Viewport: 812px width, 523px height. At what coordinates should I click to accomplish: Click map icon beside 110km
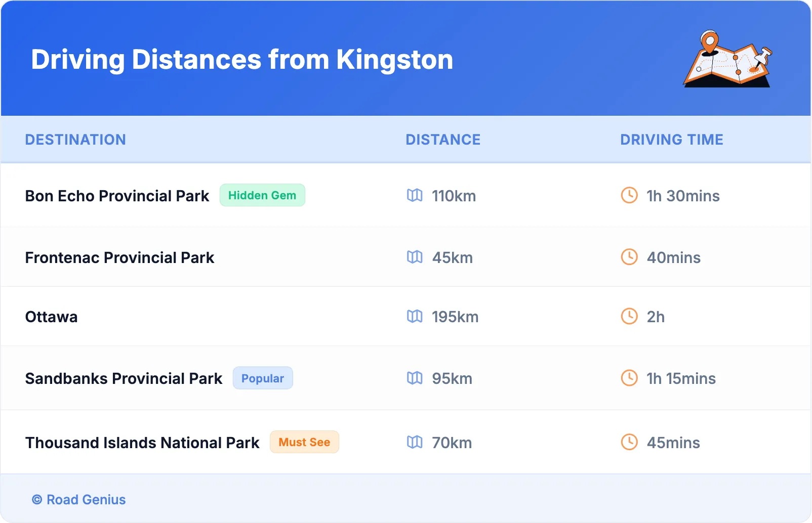415,195
